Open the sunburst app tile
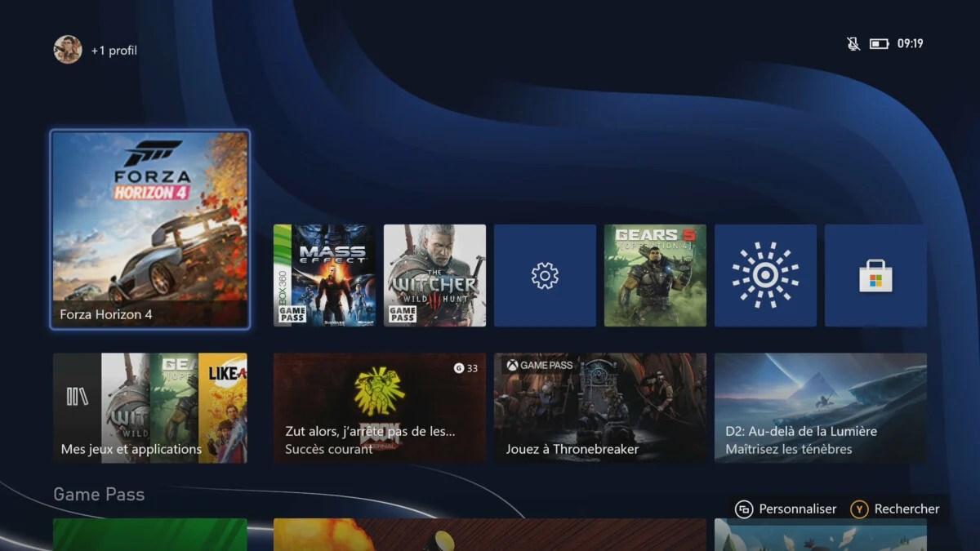The width and height of the screenshot is (980, 551). tap(765, 276)
